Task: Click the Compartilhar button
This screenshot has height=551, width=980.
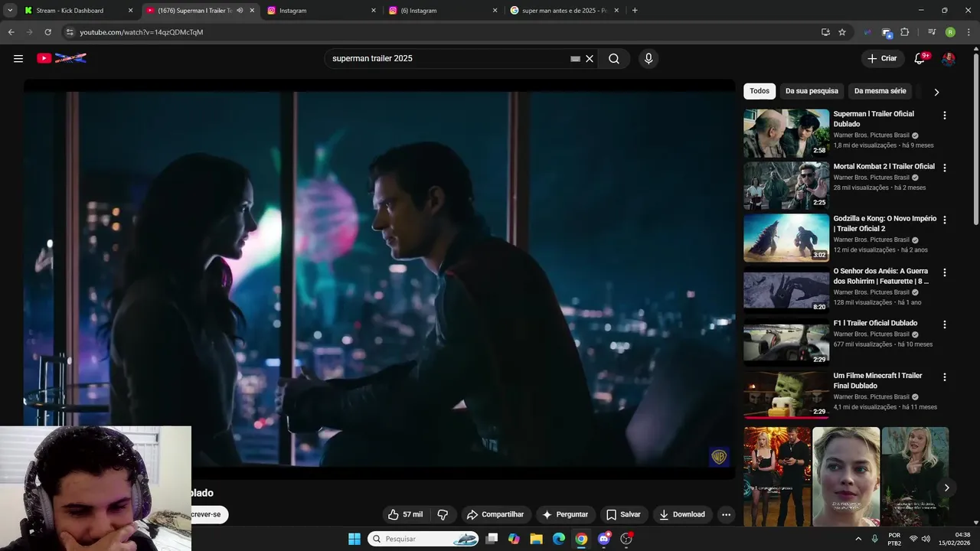Action: click(x=495, y=514)
